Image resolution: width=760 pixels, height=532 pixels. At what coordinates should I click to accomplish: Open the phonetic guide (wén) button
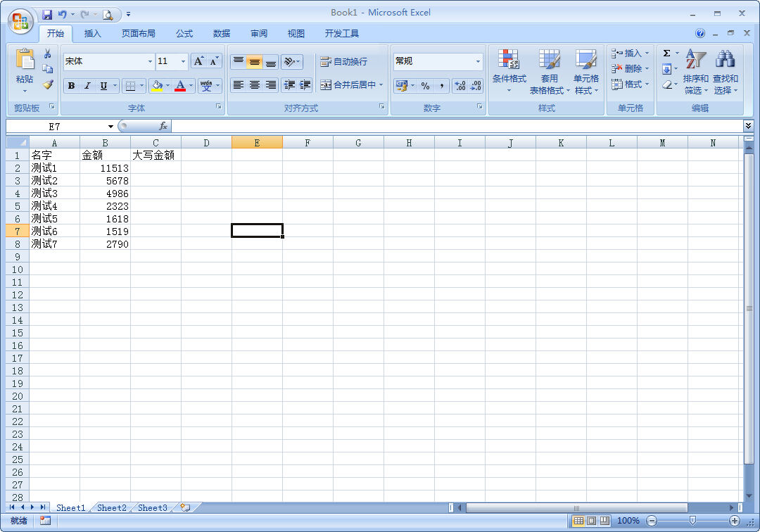(206, 86)
